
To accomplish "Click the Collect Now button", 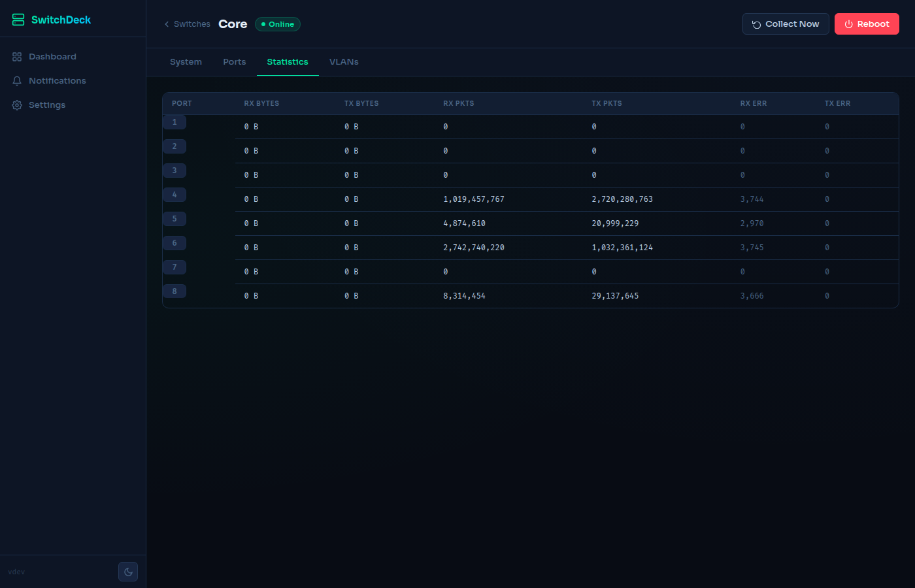I will 786,24.
